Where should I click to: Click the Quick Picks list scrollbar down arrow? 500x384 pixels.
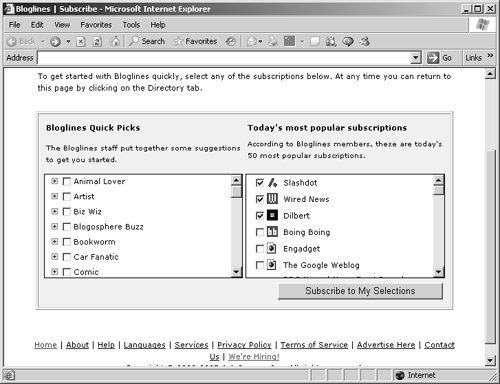coord(236,272)
